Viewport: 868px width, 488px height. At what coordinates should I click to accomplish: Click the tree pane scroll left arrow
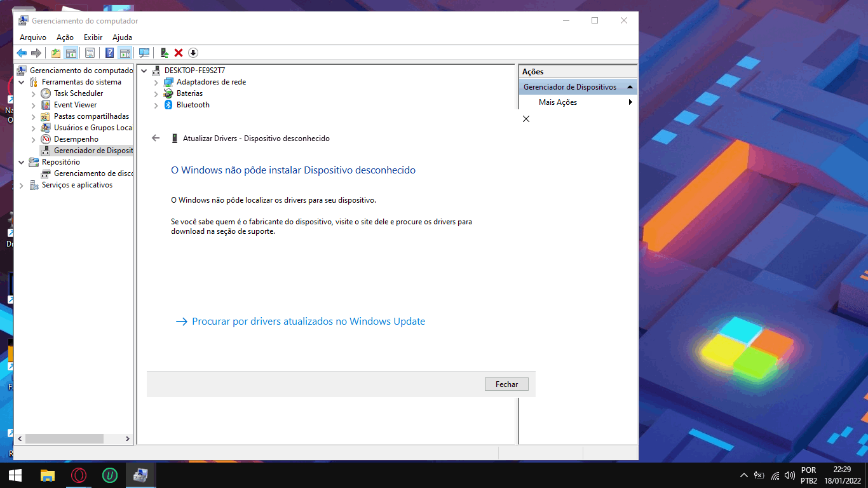pos(19,438)
